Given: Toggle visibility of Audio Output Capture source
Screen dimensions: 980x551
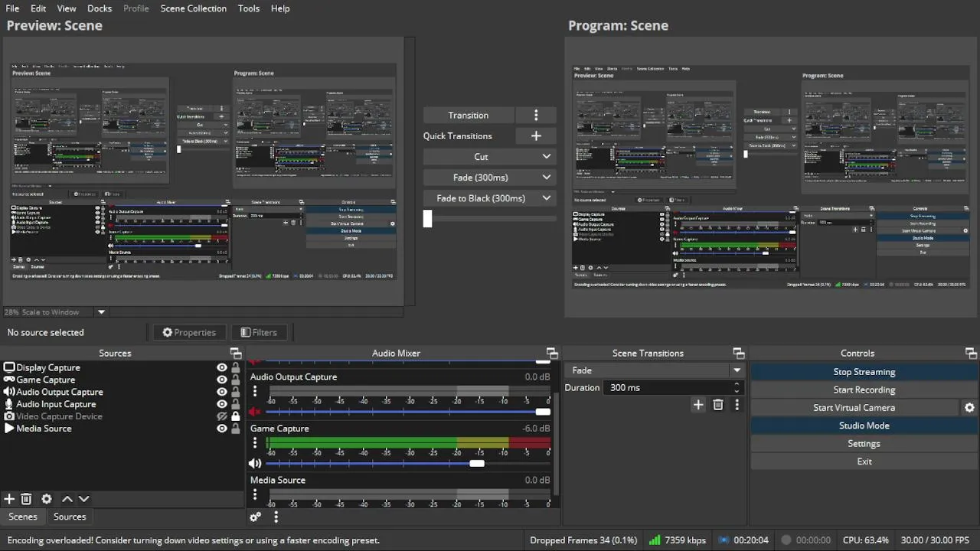Looking at the screenshot, I should coord(222,392).
